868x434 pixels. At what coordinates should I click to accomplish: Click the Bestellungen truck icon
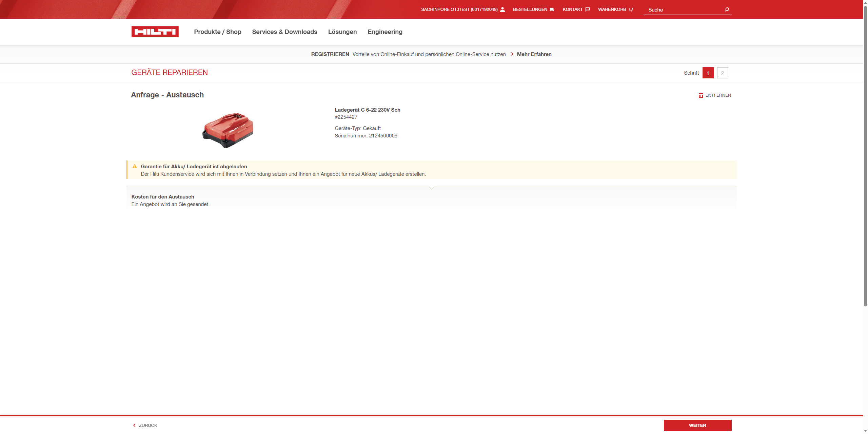click(x=552, y=10)
